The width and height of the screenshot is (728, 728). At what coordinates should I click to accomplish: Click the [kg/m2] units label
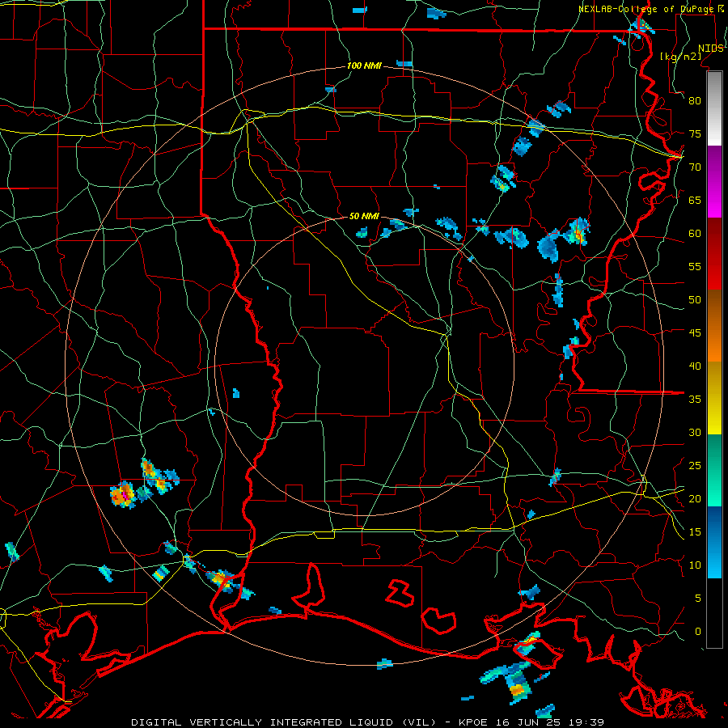pyautogui.click(x=680, y=57)
